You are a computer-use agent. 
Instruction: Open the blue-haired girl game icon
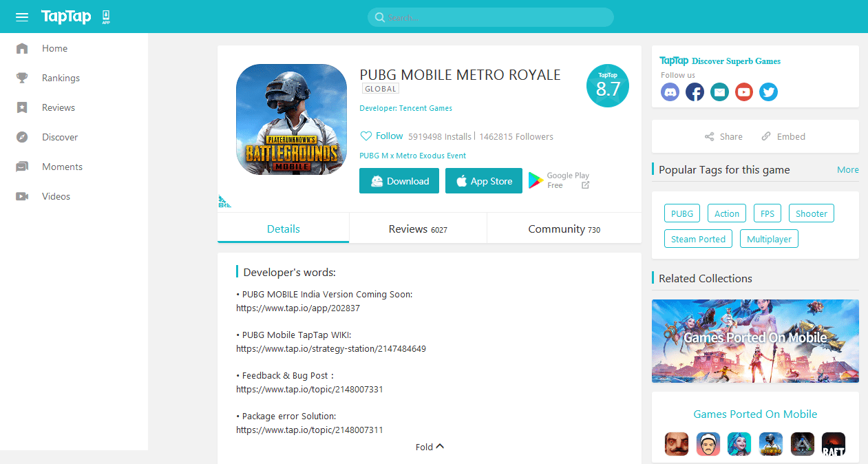pyautogui.click(x=739, y=444)
